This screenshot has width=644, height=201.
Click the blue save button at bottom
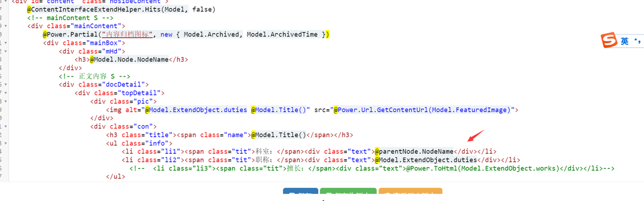pyautogui.click(x=300, y=195)
